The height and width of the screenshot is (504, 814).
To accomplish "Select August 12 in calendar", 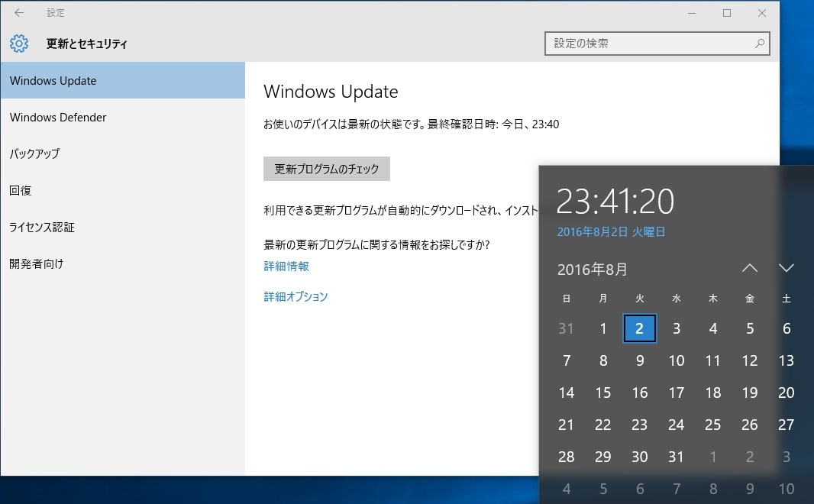I will point(750,360).
